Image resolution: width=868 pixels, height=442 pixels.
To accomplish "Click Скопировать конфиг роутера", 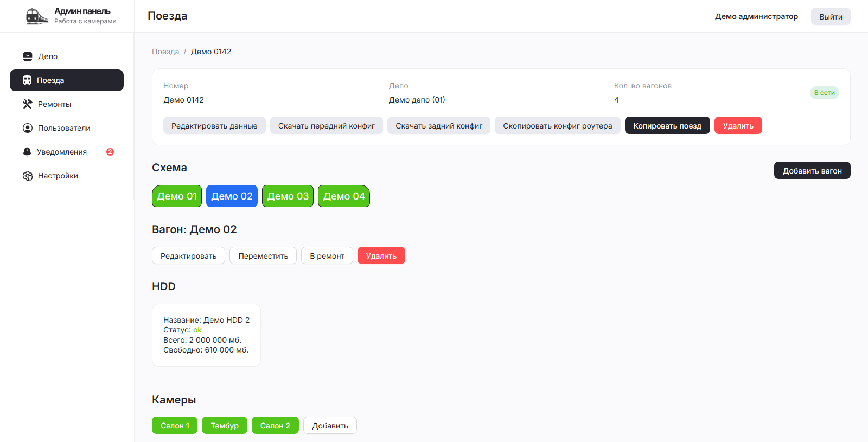I will click(x=558, y=125).
